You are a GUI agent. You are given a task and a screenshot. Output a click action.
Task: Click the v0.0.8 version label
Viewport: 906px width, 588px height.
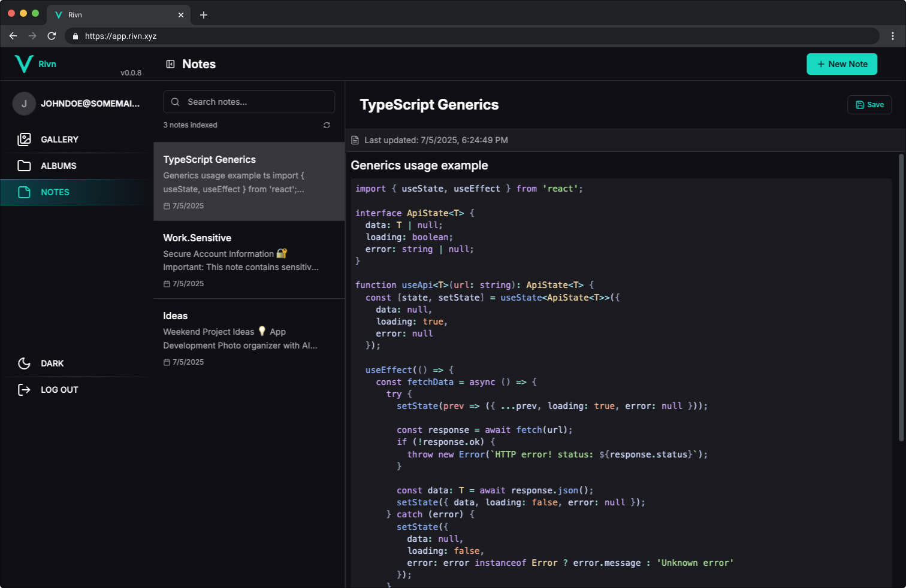point(131,73)
